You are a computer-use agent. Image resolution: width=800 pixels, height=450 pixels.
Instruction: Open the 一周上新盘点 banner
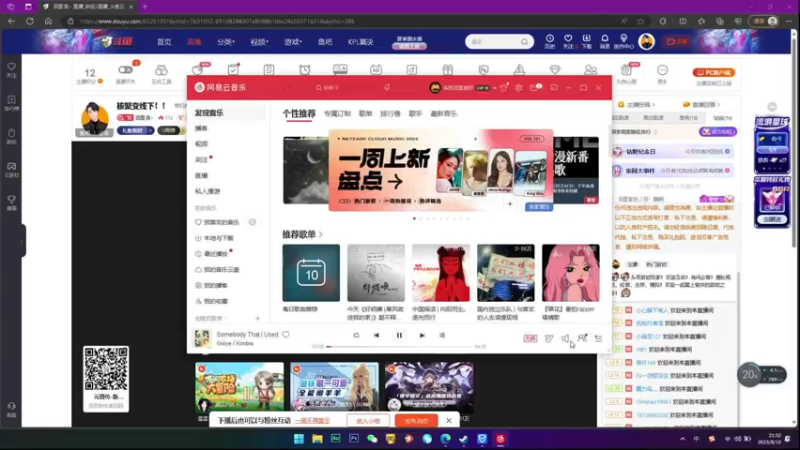click(441, 170)
